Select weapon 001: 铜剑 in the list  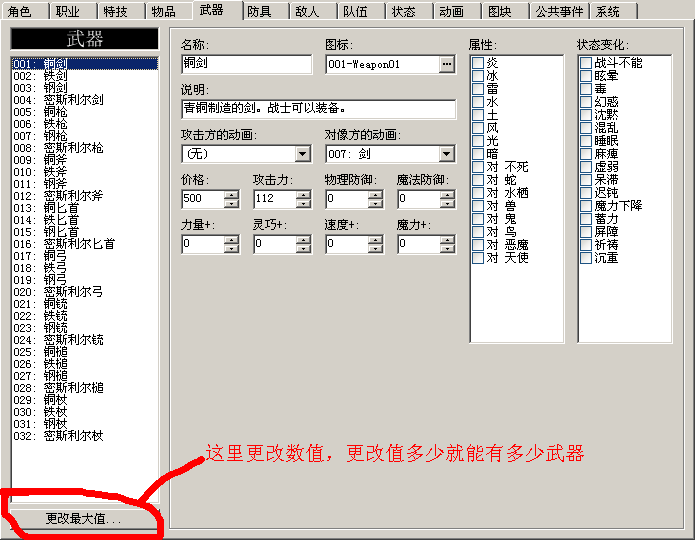point(85,64)
